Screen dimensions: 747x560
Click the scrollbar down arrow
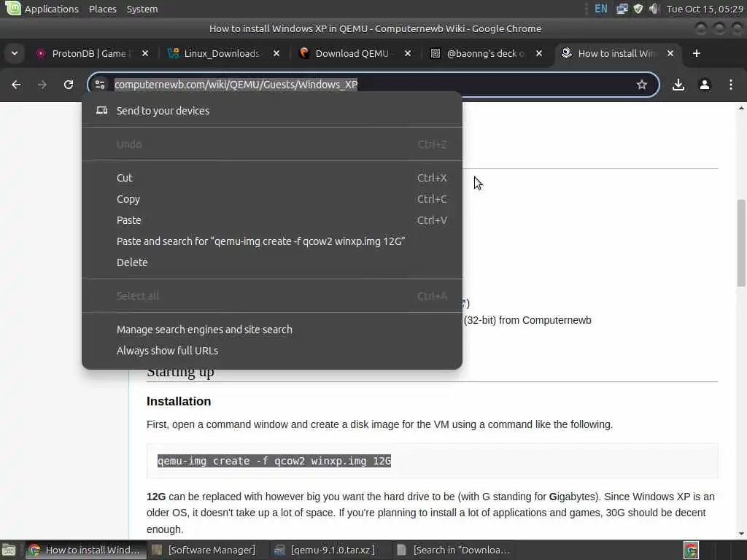coord(741,534)
